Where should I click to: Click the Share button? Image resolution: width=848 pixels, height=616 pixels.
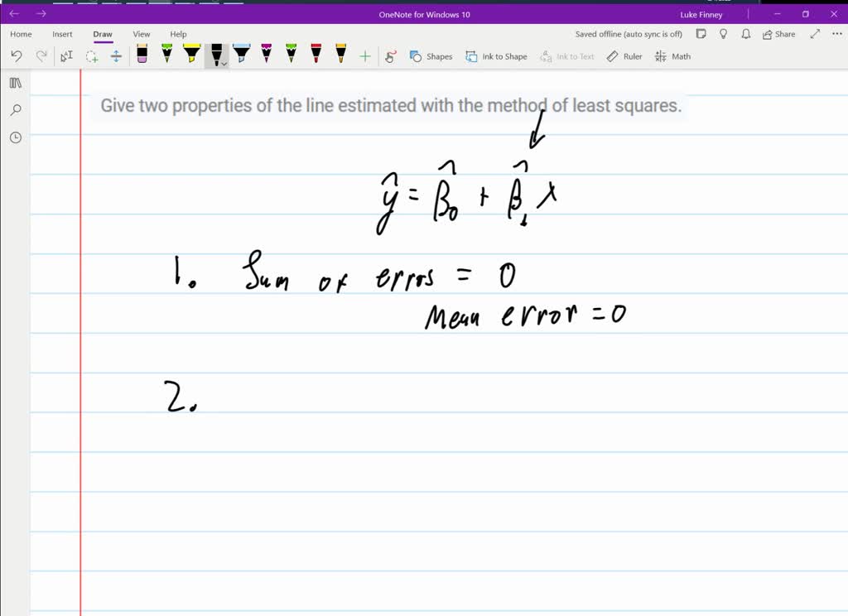pos(777,34)
